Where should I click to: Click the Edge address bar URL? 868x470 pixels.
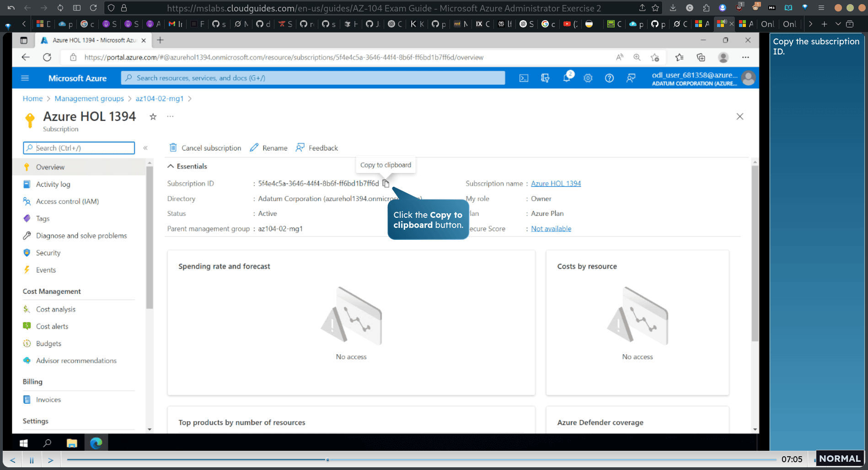(x=284, y=57)
